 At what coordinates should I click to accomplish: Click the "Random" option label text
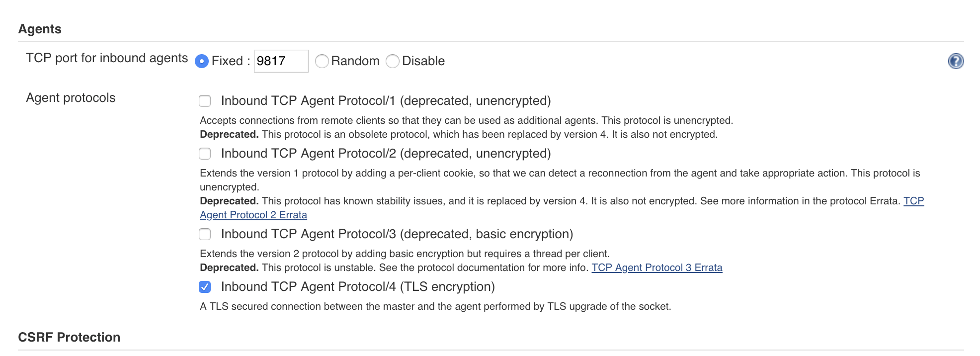click(x=355, y=61)
